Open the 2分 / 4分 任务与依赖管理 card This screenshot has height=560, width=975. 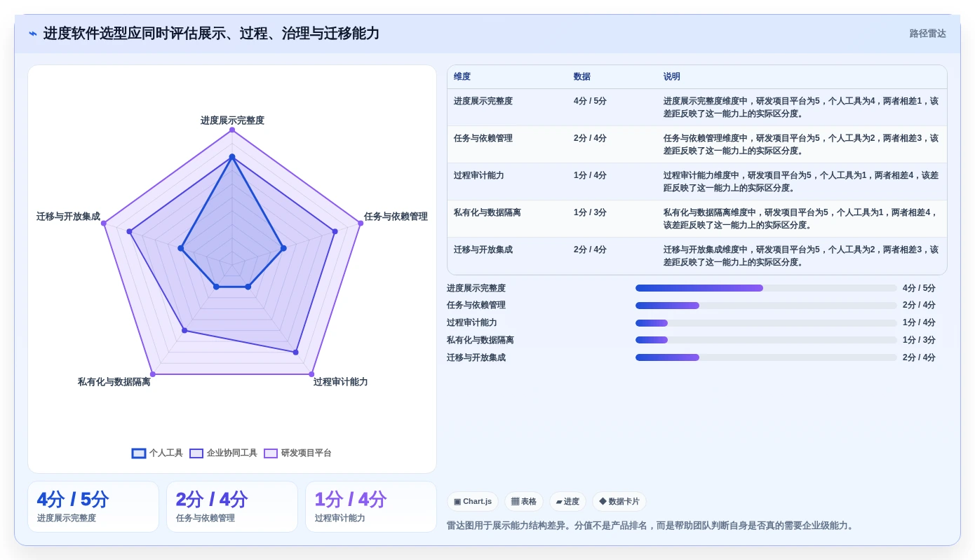coord(232,507)
